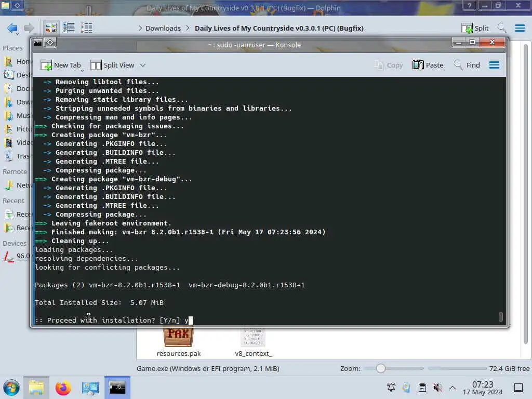The image size is (532, 399).
Task: Select the v8_context_ file
Action: point(253,343)
